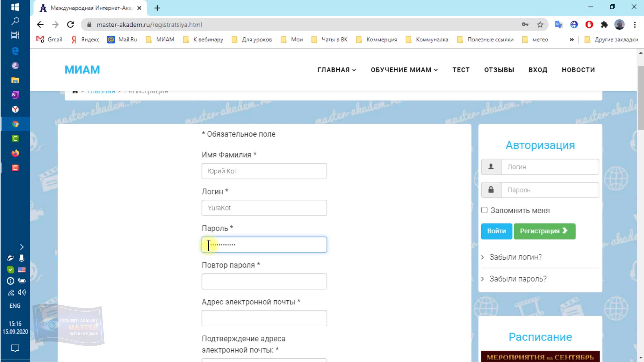Open the Google Translate extension
The image size is (644, 362).
[559, 25]
